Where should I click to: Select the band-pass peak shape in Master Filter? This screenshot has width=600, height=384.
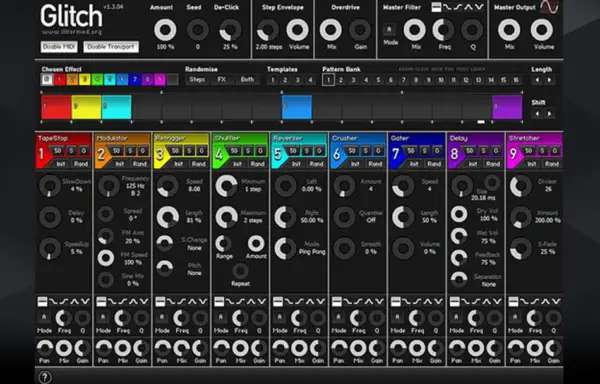pos(468,7)
